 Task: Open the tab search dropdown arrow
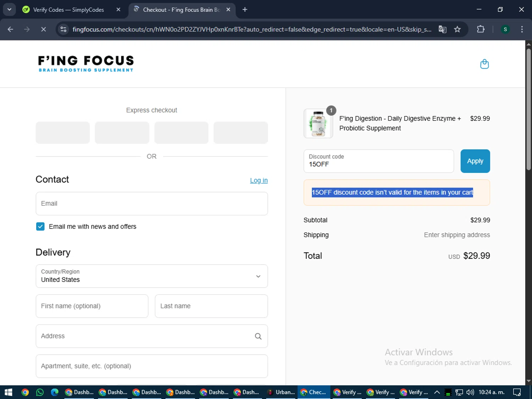coord(10,10)
